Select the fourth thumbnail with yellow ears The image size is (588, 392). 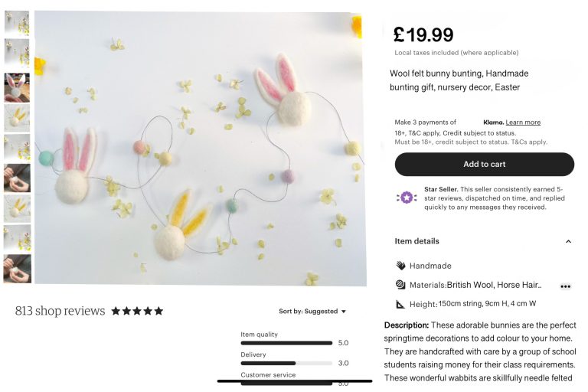click(x=17, y=118)
